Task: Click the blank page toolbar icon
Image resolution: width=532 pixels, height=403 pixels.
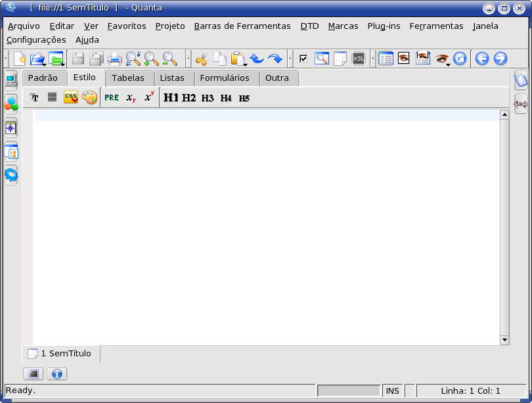Action: point(340,59)
